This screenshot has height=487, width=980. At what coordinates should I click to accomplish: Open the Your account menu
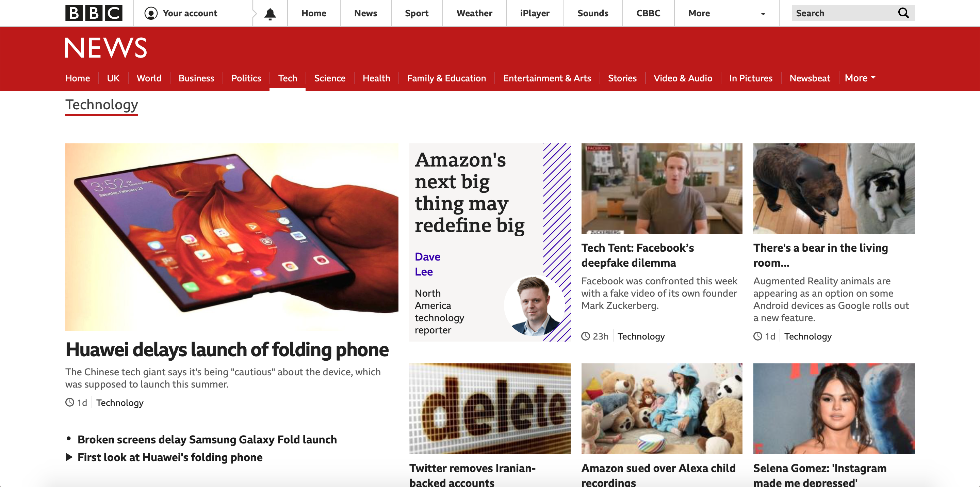tap(181, 13)
